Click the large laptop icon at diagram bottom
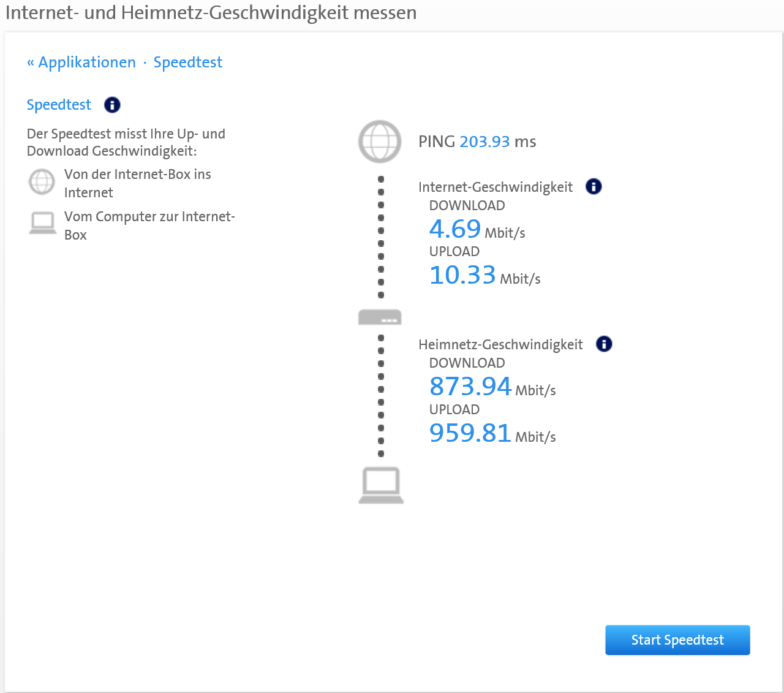This screenshot has width=784, height=693. [x=381, y=485]
